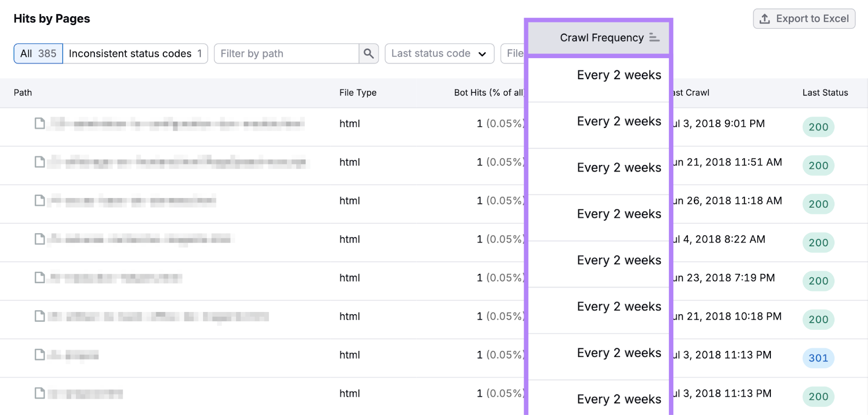This screenshot has width=868, height=415.
Task: Click the Crawl Frequency sort icon
Action: 654,37
